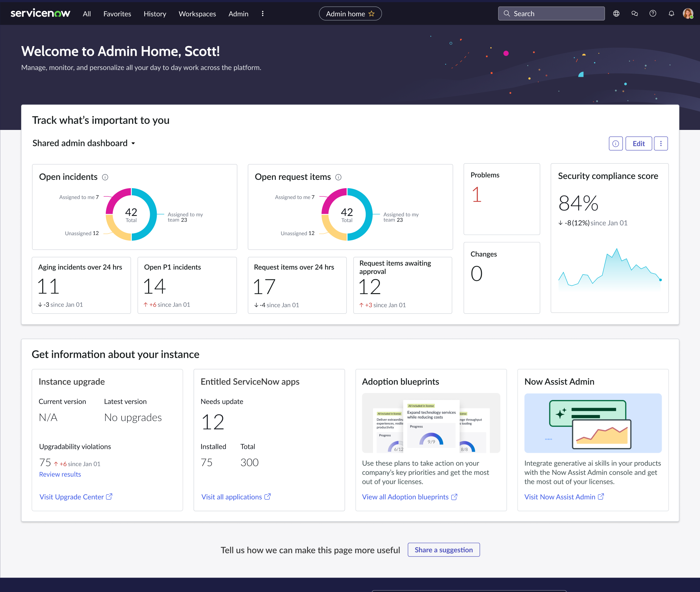Image resolution: width=700 pixels, height=592 pixels.
Task: Click the Total apps value 300
Action: tap(249, 462)
